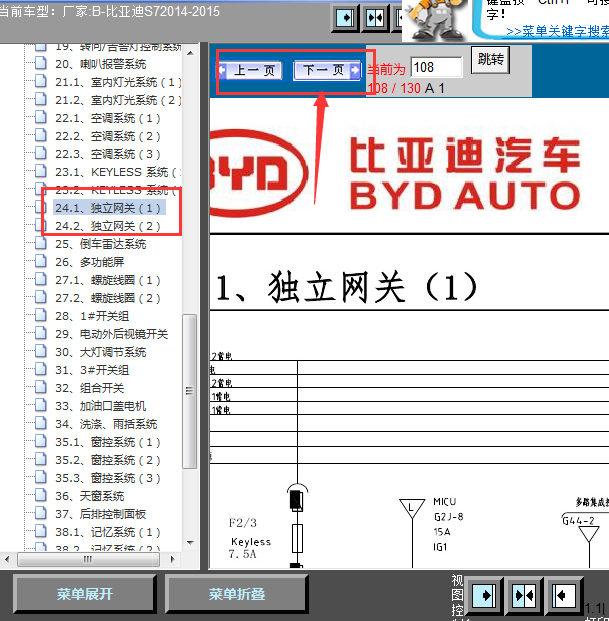Select 27.2、螺旋线圈 (2)

tap(108, 298)
